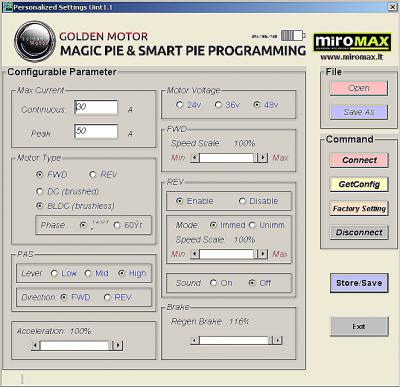The height and width of the screenshot is (387, 400).
Task: Set PAS level to Mid
Action: pyautogui.click(x=88, y=273)
